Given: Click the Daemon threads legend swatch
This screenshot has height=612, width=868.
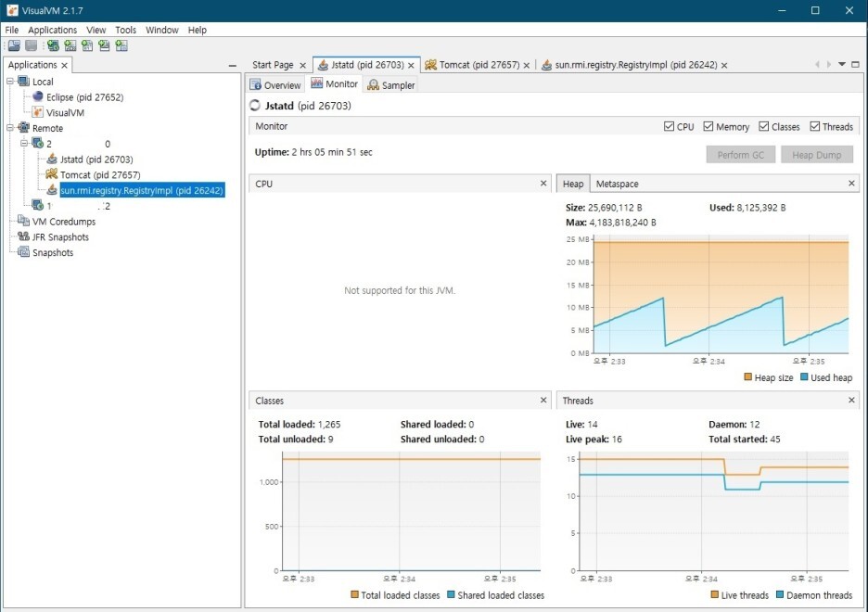Looking at the screenshot, I should [780, 594].
